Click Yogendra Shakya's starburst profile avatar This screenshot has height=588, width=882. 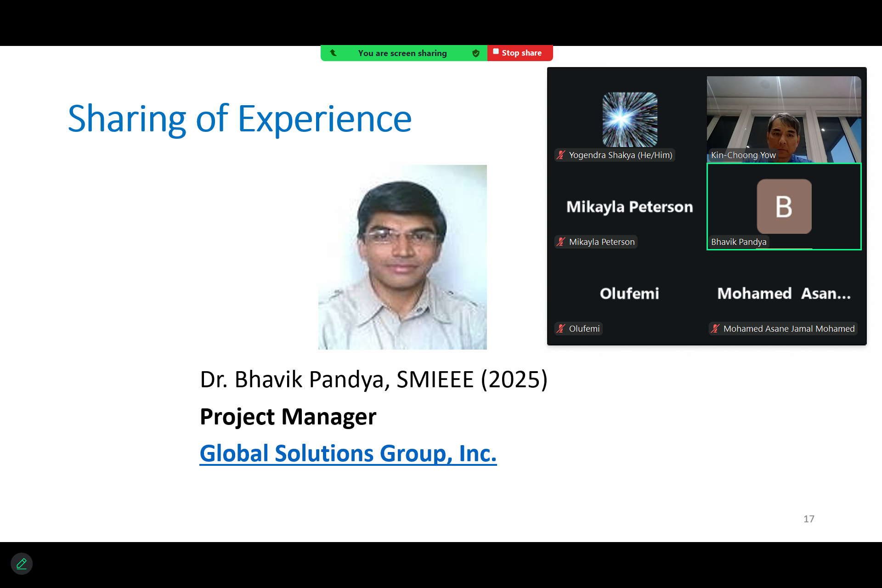pos(630,119)
